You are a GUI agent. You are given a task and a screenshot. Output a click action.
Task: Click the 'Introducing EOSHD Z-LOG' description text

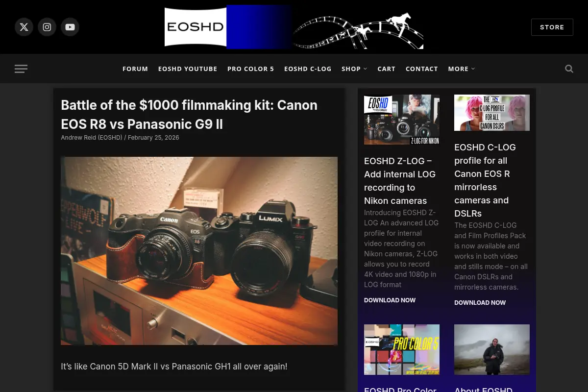(x=401, y=248)
